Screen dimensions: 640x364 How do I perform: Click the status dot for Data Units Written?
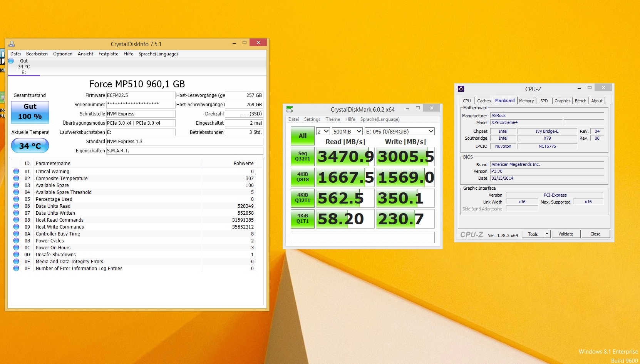pyautogui.click(x=16, y=213)
